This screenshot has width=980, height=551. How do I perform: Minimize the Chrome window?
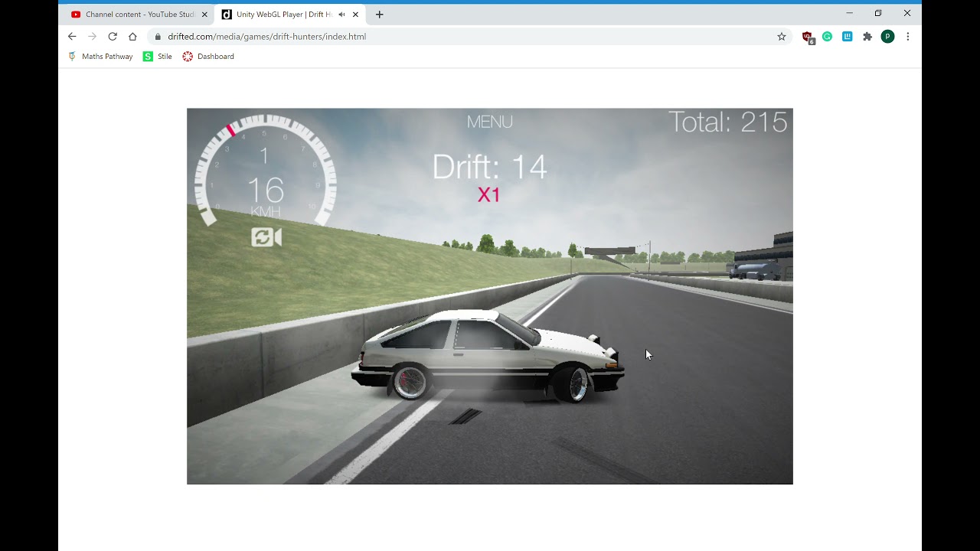click(x=849, y=13)
